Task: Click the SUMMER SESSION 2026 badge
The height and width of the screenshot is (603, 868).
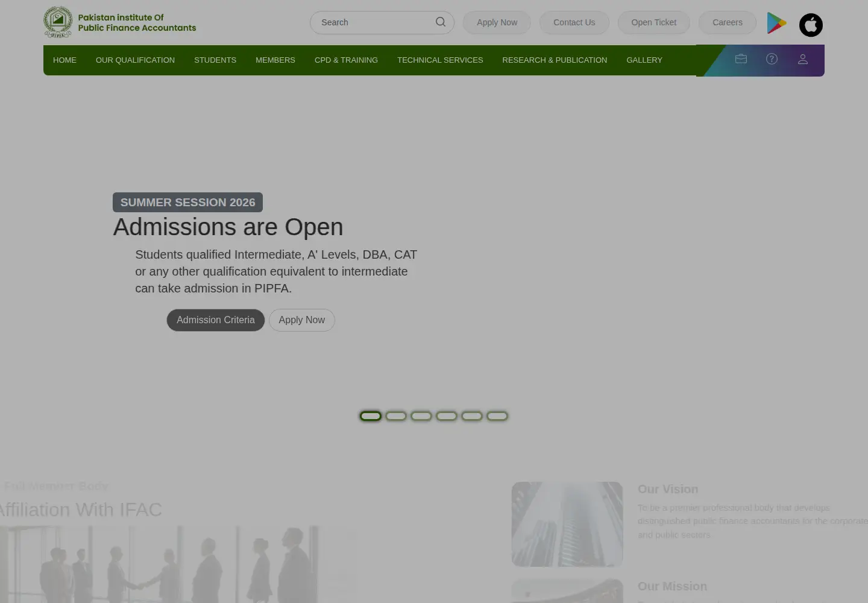Action: [x=187, y=203]
